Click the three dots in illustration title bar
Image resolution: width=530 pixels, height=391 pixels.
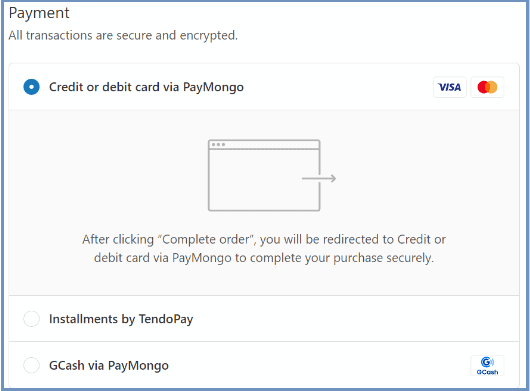pyautogui.click(x=218, y=145)
